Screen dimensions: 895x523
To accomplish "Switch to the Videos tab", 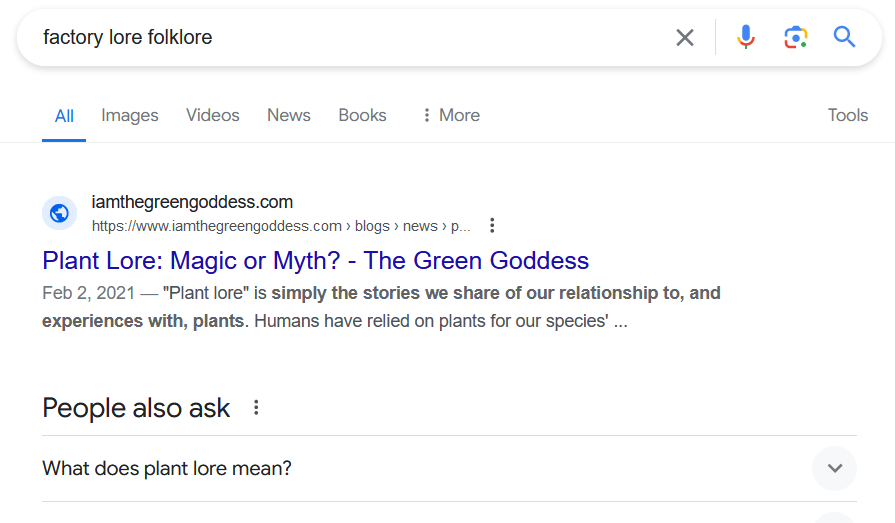I will coord(212,115).
